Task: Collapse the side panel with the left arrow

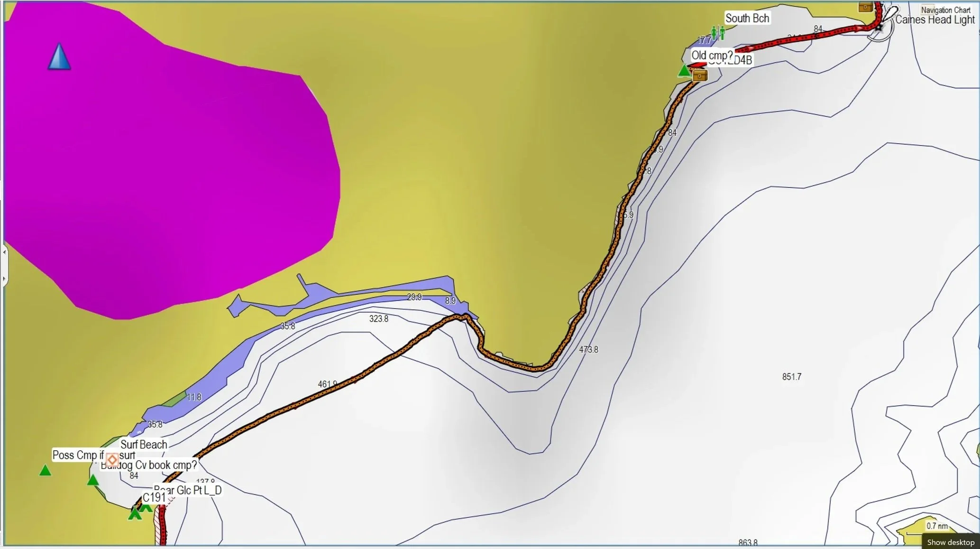Action: point(4,252)
